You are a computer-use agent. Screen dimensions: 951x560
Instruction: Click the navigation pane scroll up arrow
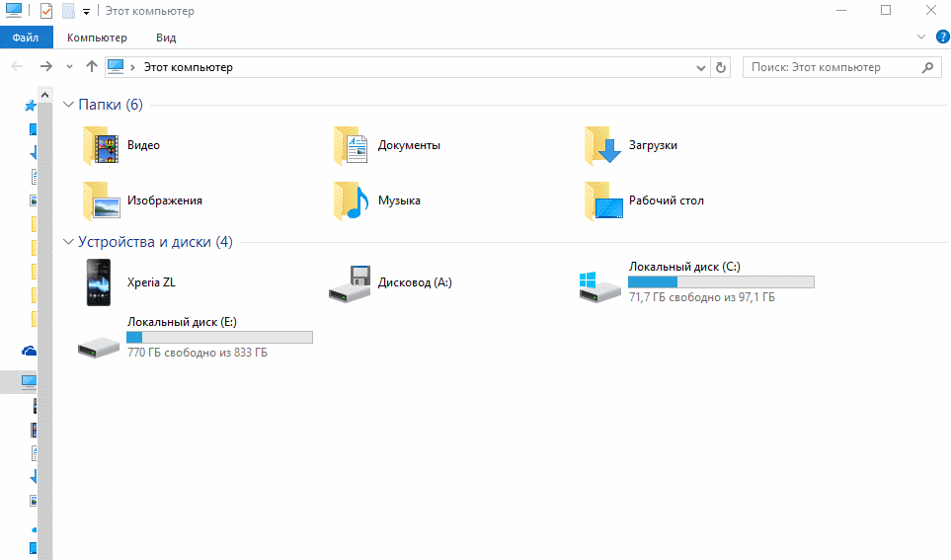44,95
